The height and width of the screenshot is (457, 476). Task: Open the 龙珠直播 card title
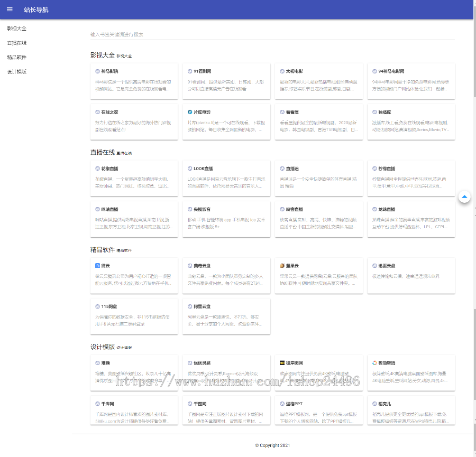(387, 209)
